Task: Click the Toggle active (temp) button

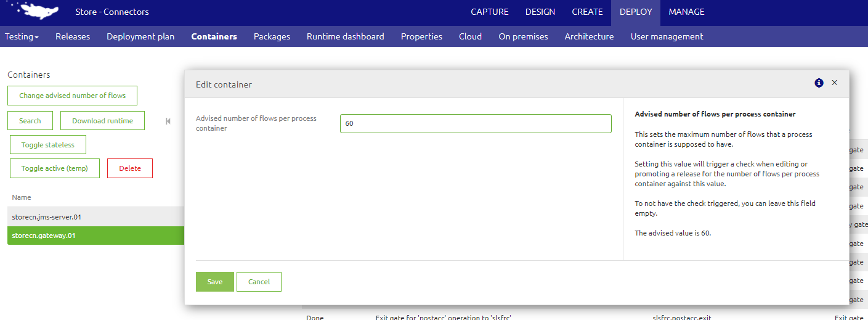Action: click(55, 168)
